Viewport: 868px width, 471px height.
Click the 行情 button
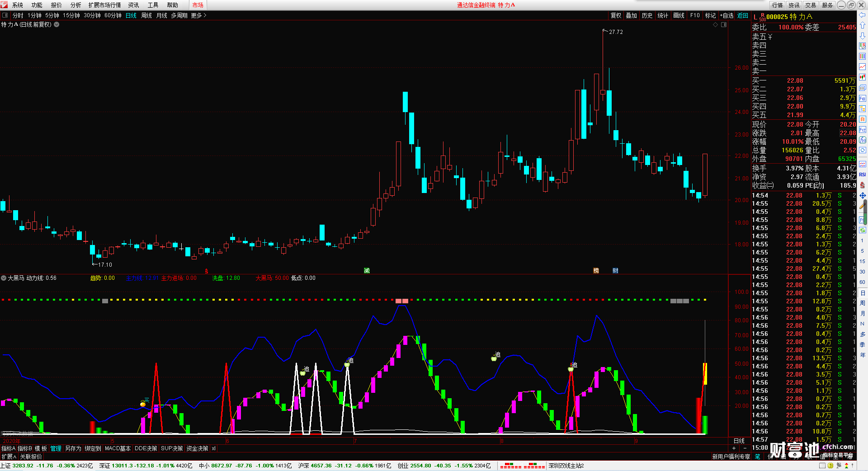click(778, 5)
